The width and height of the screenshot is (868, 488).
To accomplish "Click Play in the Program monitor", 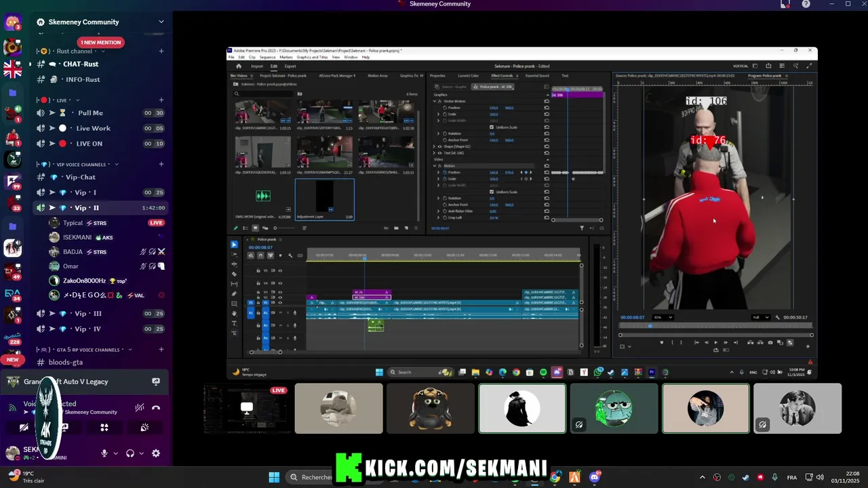I will pyautogui.click(x=715, y=343).
